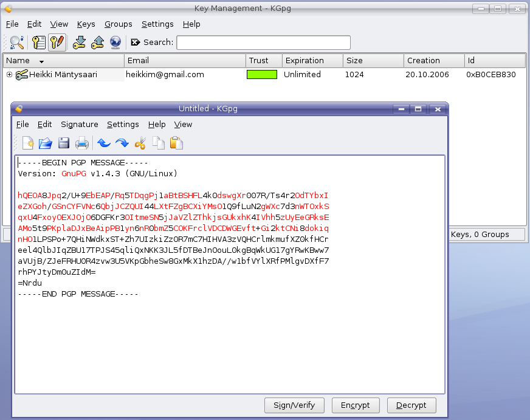The image size is (530, 420).
Task: Click the key-with-list icon in toolbar
Action: coord(39,43)
